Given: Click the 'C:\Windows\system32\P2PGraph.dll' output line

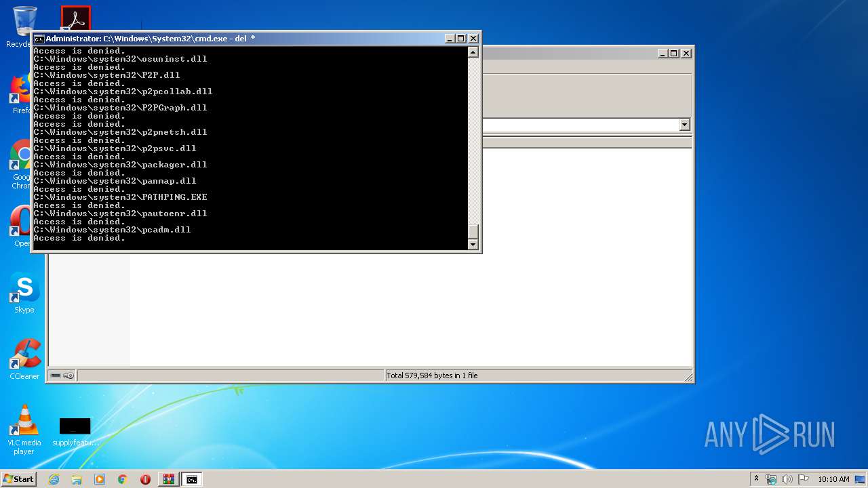Looking at the screenshot, I should [x=120, y=108].
